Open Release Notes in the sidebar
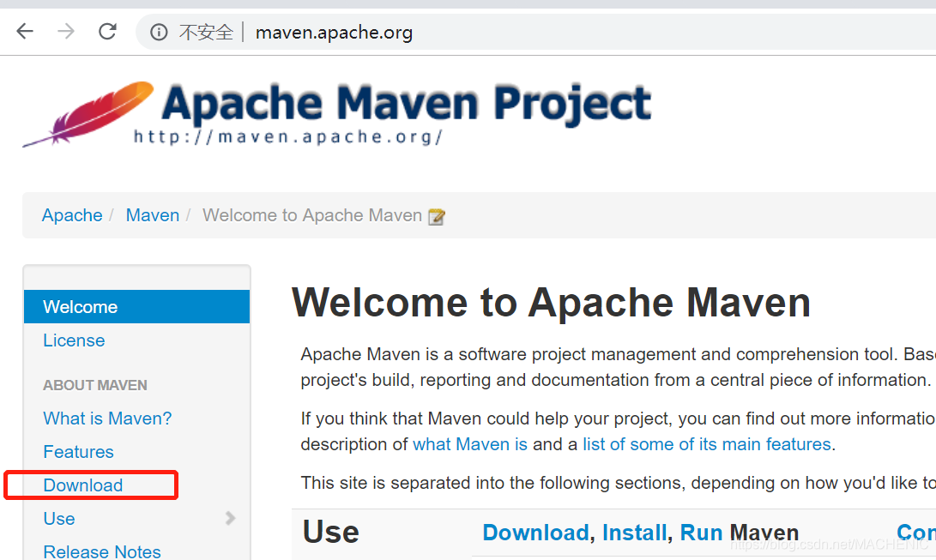Screen dimensions: 936x560 [x=102, y=551]
